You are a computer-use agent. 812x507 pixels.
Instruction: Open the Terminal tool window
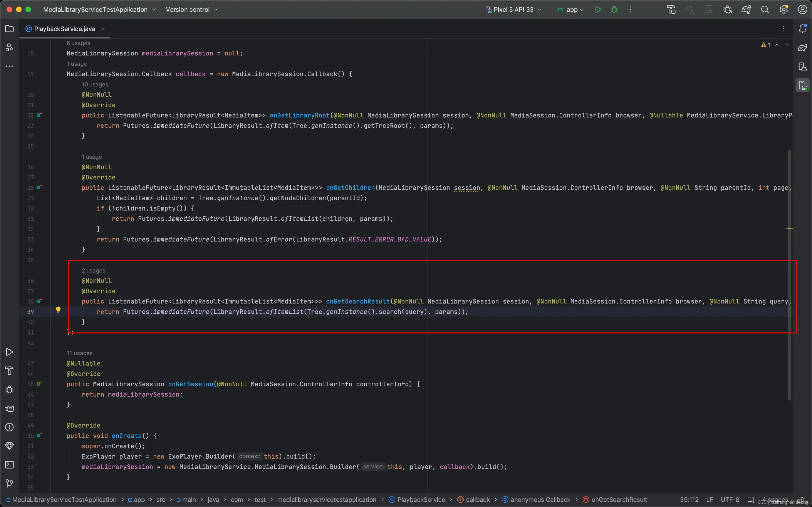9,465
